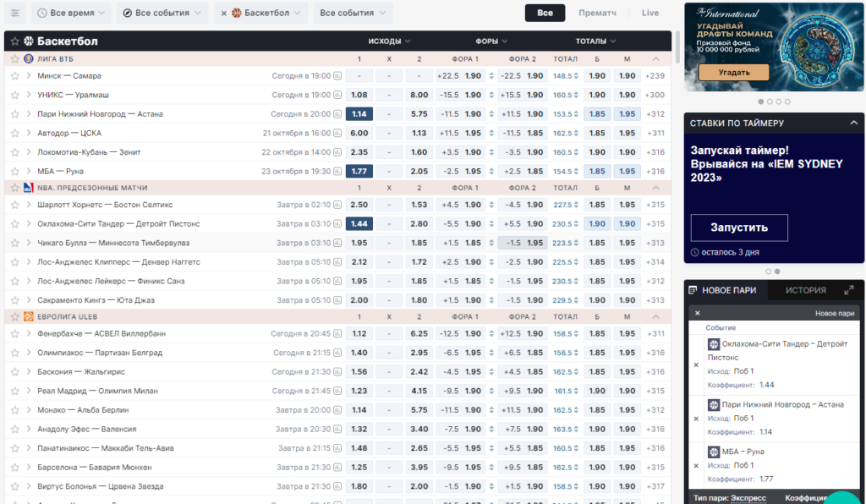Click the Экспресс bet type link
Image resolution: width=866 pixels, height=504 pixels.
pyautogui.click(x=748, y=498)
